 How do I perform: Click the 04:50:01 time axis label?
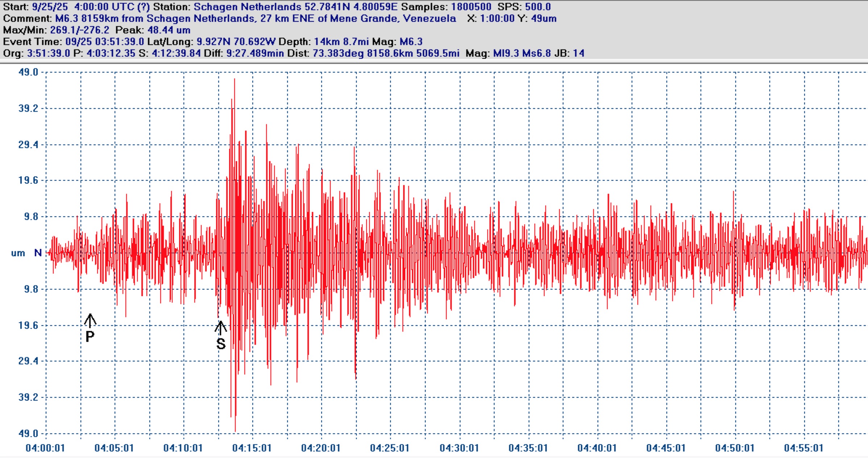pos(735,448)
